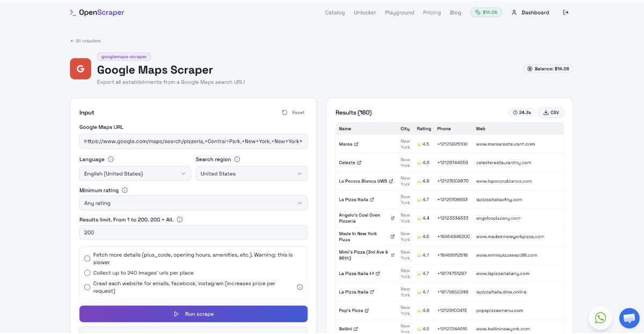This screenshot has height=334, width=644.
Task: Open La Pecora Bianca UWS external link
Action: [x=391, y=181]
